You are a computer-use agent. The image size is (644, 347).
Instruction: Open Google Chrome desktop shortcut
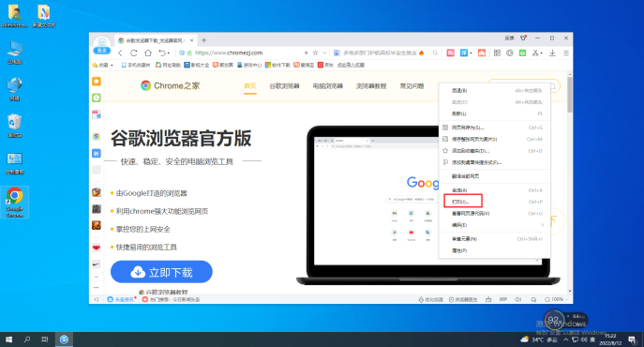(x=14, y=202)
